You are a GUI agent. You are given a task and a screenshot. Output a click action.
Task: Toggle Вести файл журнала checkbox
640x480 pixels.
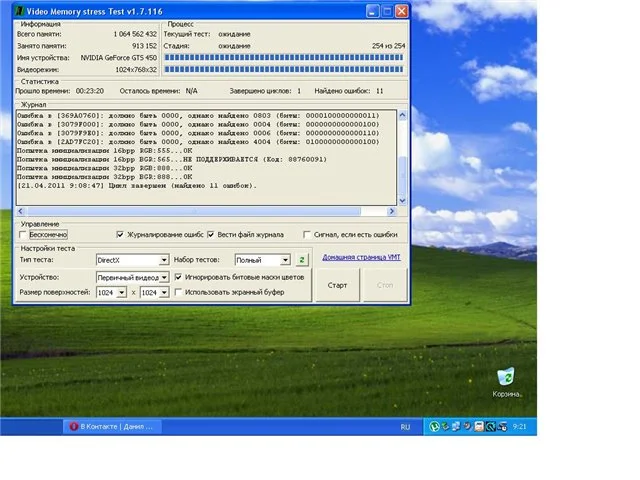(209, 234)
